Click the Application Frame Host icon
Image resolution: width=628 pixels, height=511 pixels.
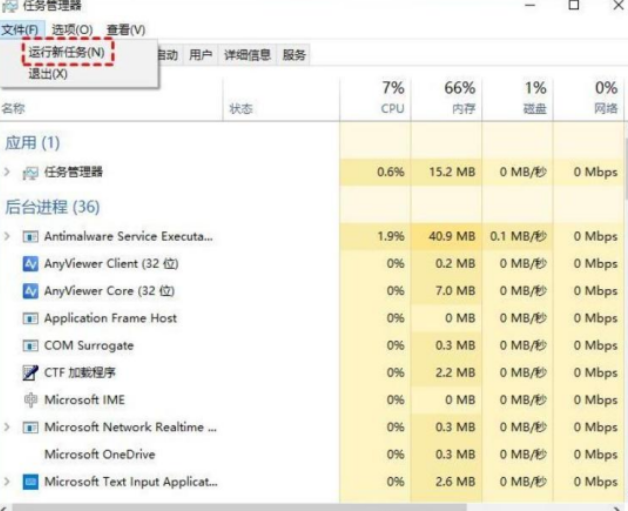coord(30,319)
